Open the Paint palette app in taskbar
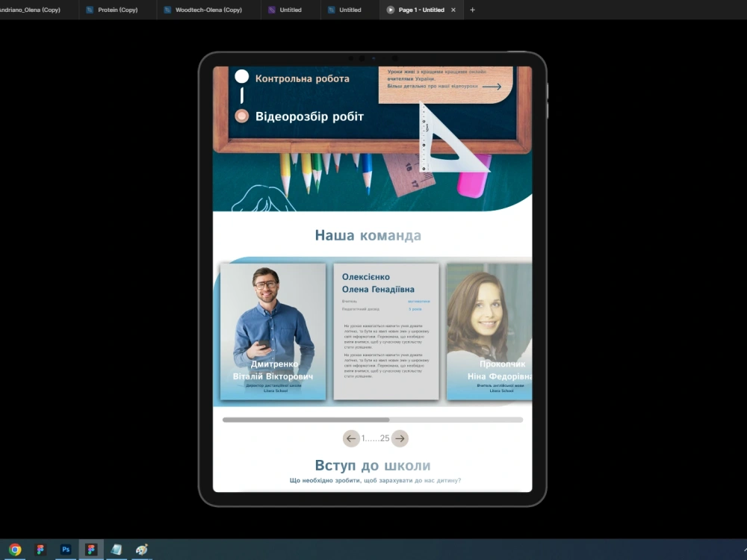The width and height of the screenshot is (747, 560). click(x=141, y=550)
